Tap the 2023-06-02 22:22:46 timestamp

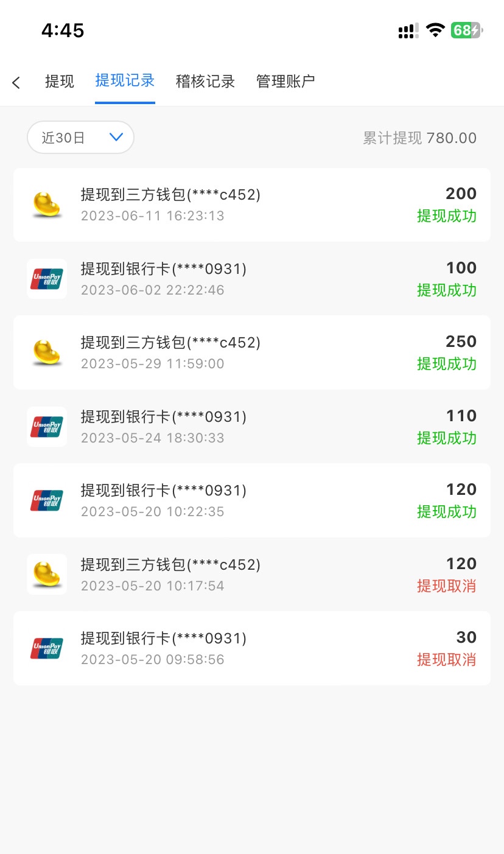[153, 290]
